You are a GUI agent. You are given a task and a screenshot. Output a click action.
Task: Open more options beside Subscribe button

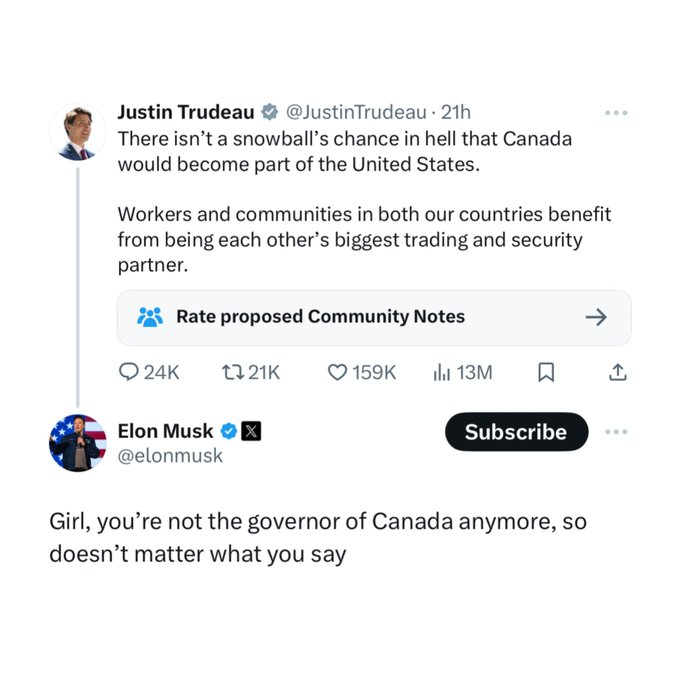[618, 432]
